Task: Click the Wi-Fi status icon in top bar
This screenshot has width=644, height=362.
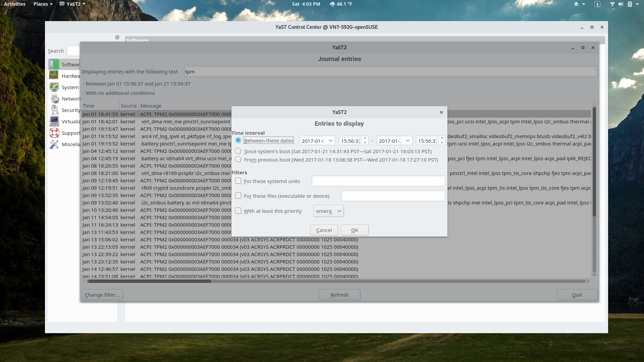Action: 612,4
